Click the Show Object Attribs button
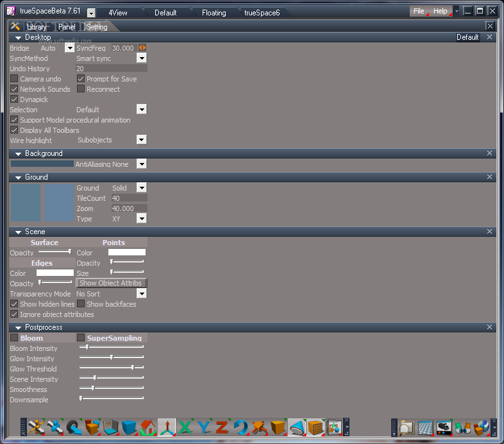504x444 pixels. tap(111, 283)
